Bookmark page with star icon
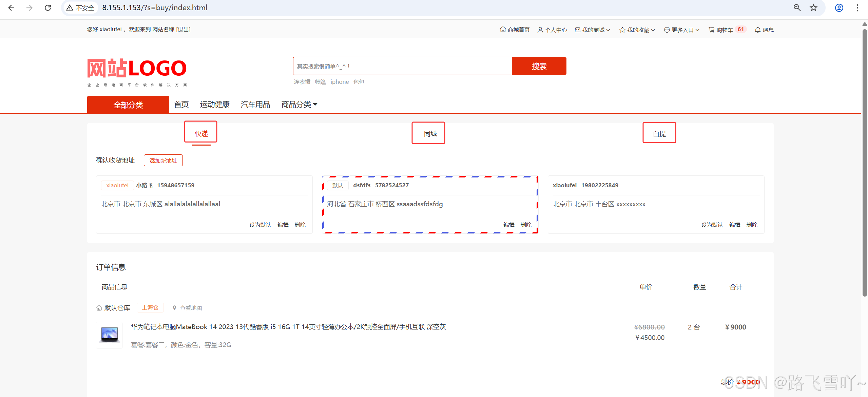The height and width of the screenshot is (397, 868). (x=813, y=8)
